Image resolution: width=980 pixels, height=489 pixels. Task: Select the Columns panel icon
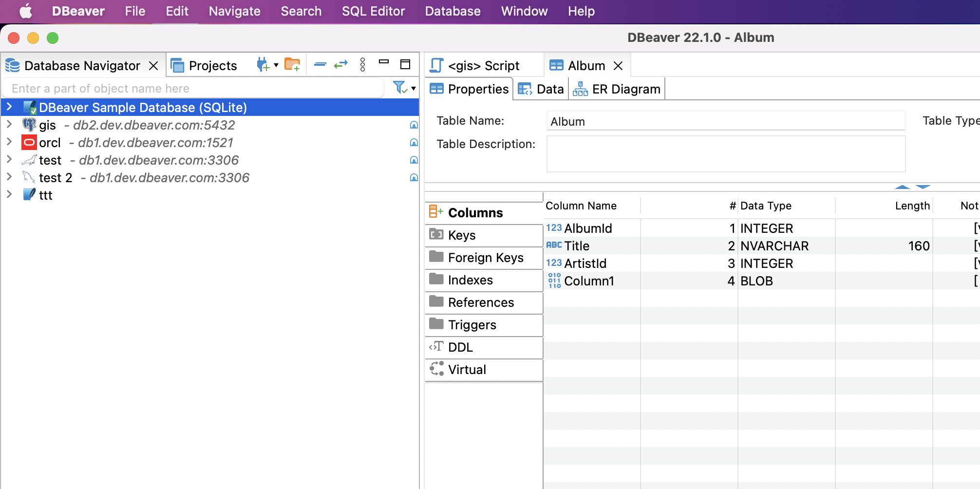pyautogui.click(x=436, y=211)
